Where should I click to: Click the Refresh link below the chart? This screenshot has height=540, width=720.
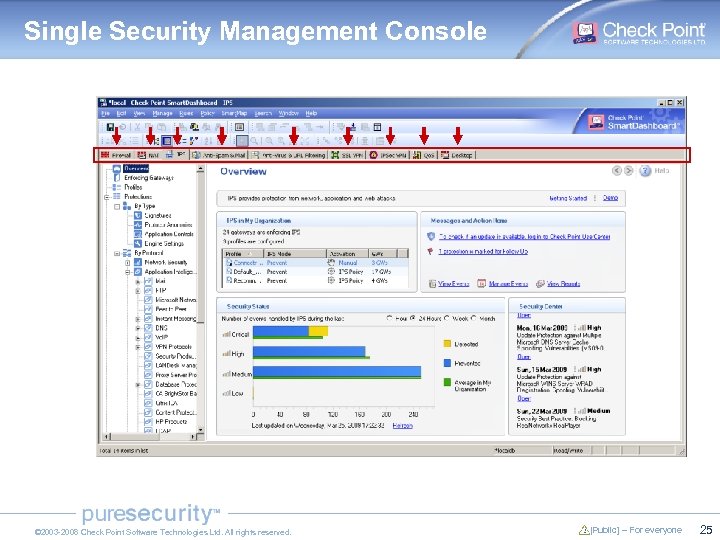(x=403, y=426)
